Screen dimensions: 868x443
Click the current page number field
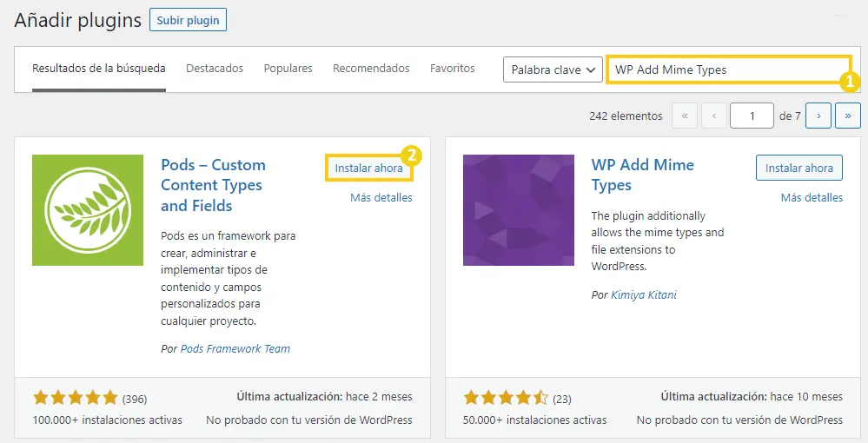[752, 116]
